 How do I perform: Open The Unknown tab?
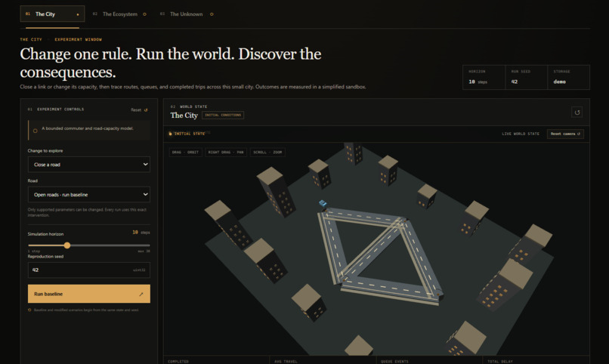(187, 14)
